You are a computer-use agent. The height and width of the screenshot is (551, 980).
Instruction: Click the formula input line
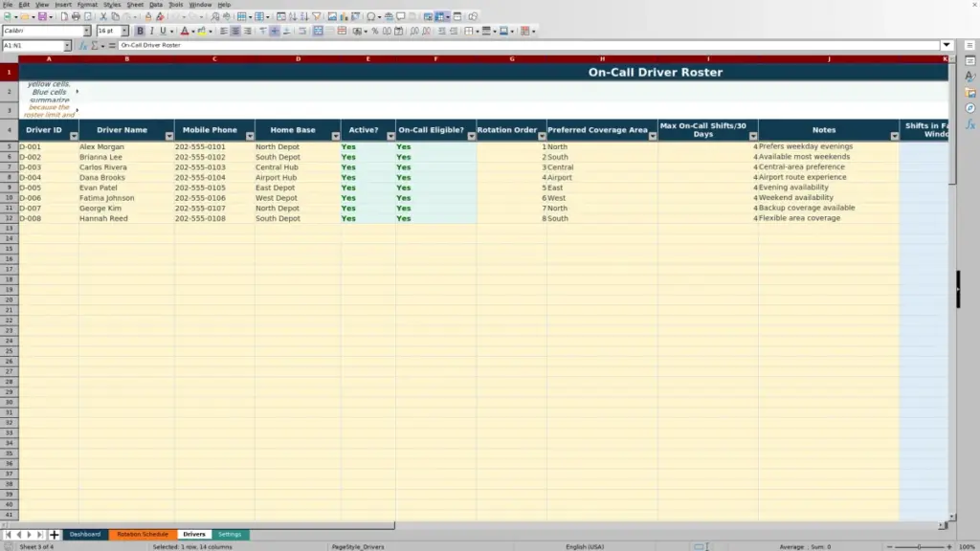pyautogui.click(x=528, y=45)
